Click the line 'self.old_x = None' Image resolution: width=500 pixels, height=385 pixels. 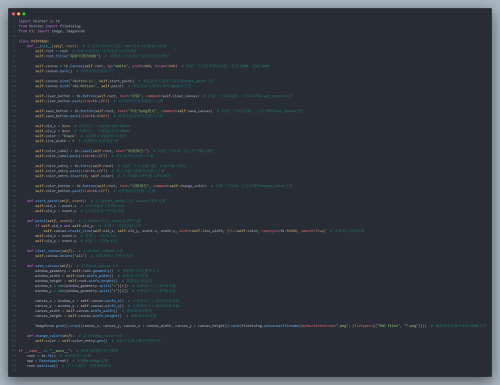[82, 126]
